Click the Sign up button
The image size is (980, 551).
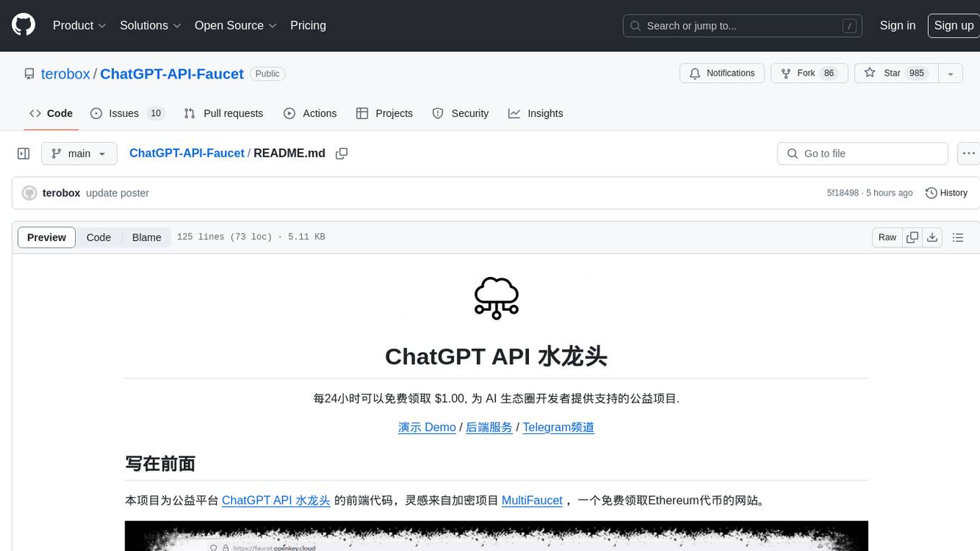point(953,25)
